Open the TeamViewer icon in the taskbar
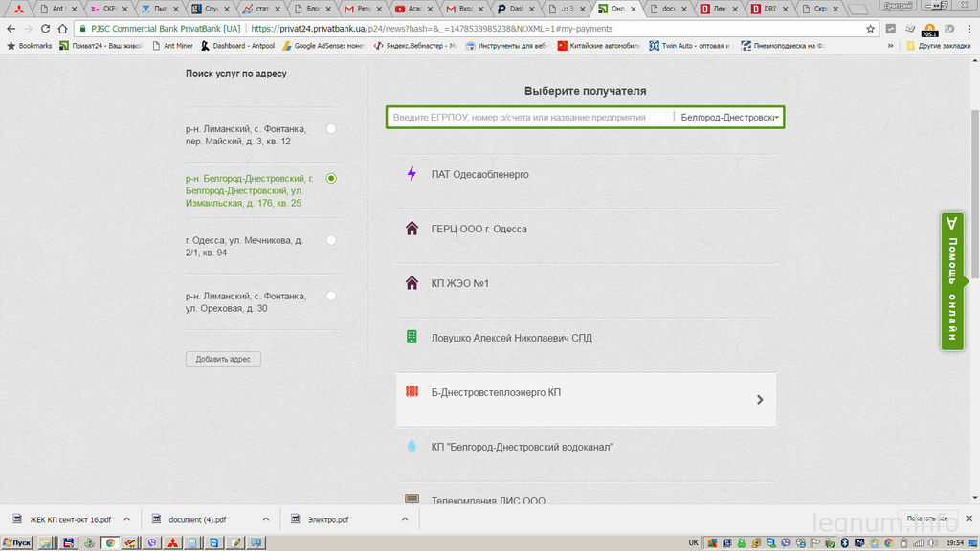Viewport: 980px width, 551px height. coord(213,543)
